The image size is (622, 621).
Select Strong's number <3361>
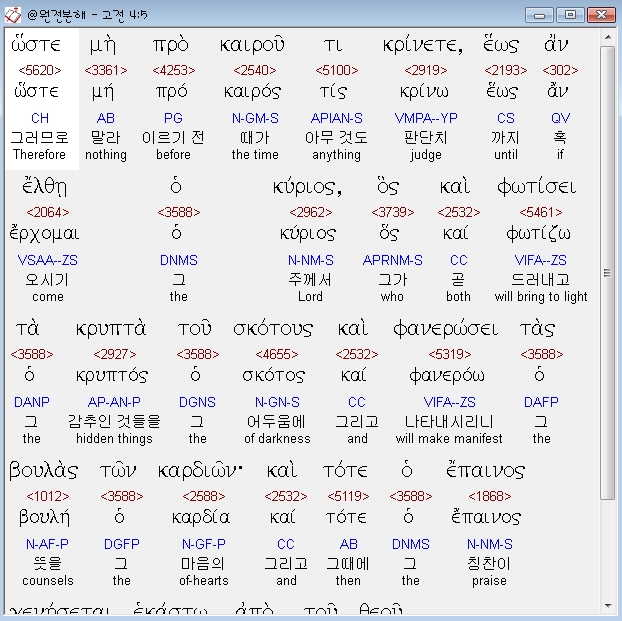click(106, 70)
